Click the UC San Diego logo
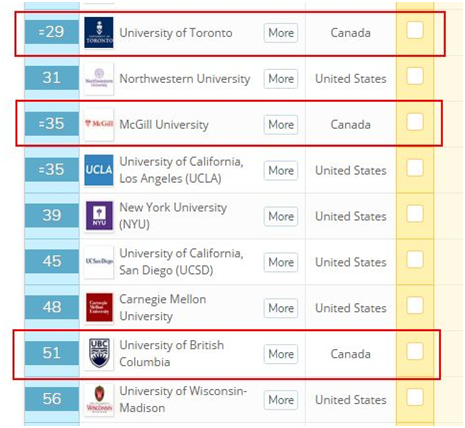The image size is (465, 428). (x=99, y=262)
